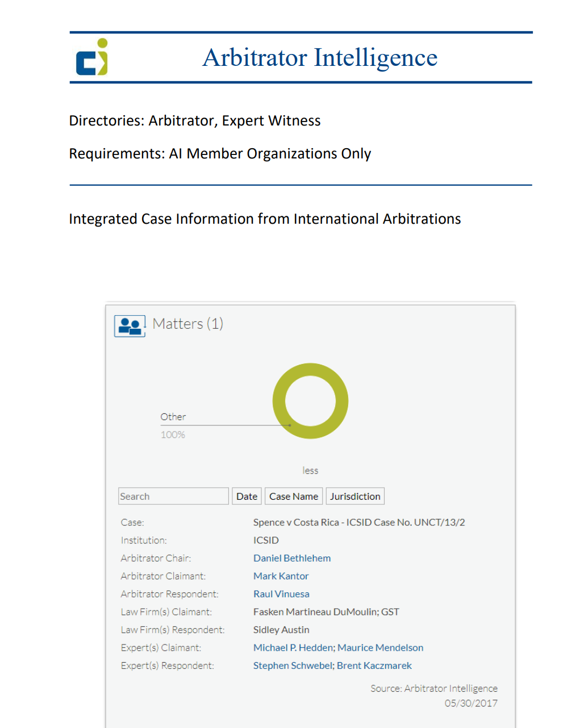Sort matters by Case Name
The width and height of the screenshot is (580, 728).
(294, 496)
